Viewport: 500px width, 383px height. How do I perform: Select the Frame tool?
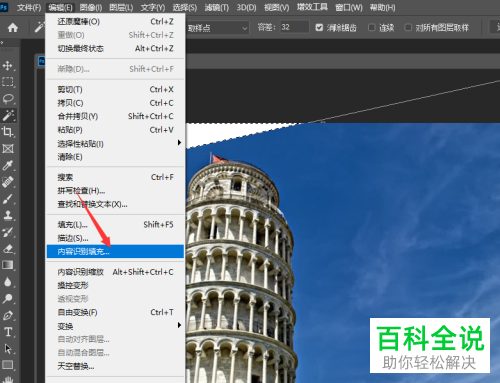[x=8, y=149]
